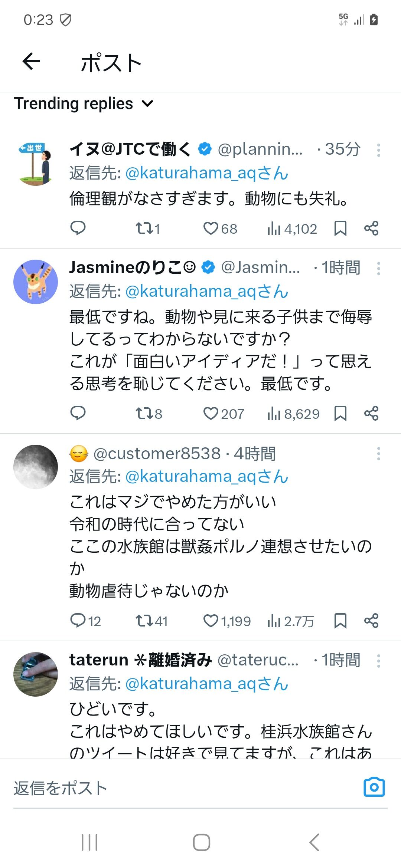View analytics showing 4,102 views
The height and width of the screenshot is (868, 401).
tap(292, 228)
